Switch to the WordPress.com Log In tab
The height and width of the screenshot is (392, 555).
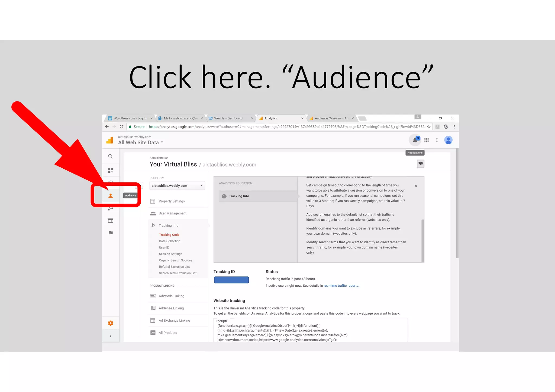coord(129,118)
